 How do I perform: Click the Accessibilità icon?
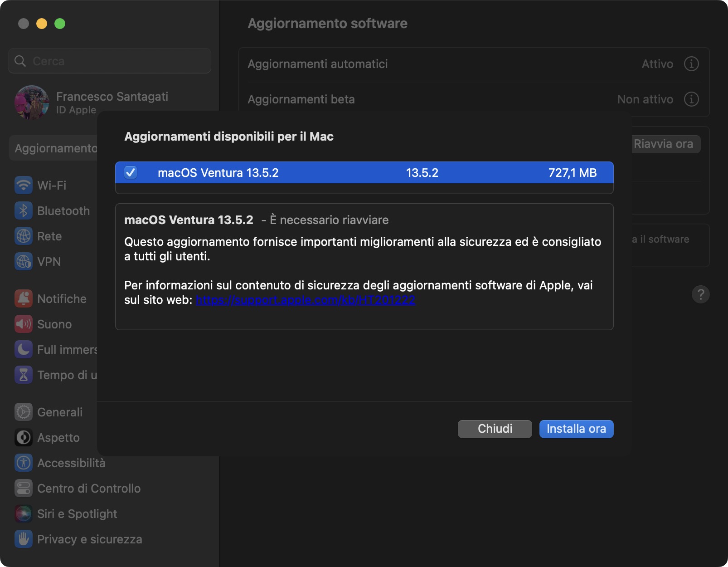(x=24, y=463)
